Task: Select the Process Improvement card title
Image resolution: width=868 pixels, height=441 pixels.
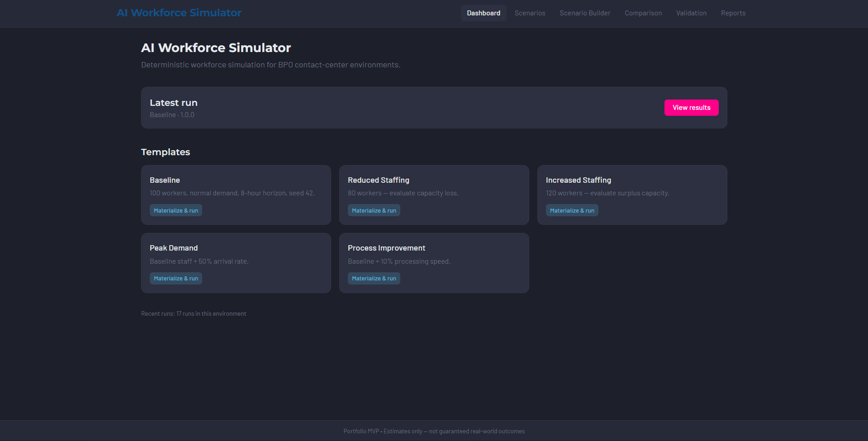Action: pos(386,248)
